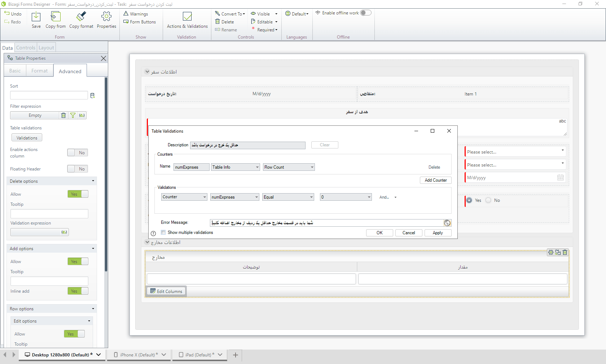The height and width of the screenshot is (364, 606).
Task: Open table settings gear on canvas
Action: point(551,252)
